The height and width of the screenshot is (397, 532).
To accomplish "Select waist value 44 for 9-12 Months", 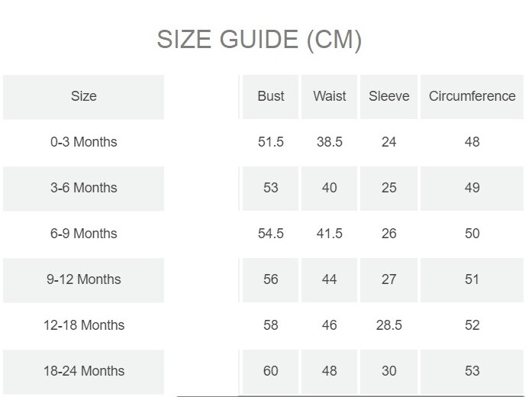I will click(x=329, y=279).
